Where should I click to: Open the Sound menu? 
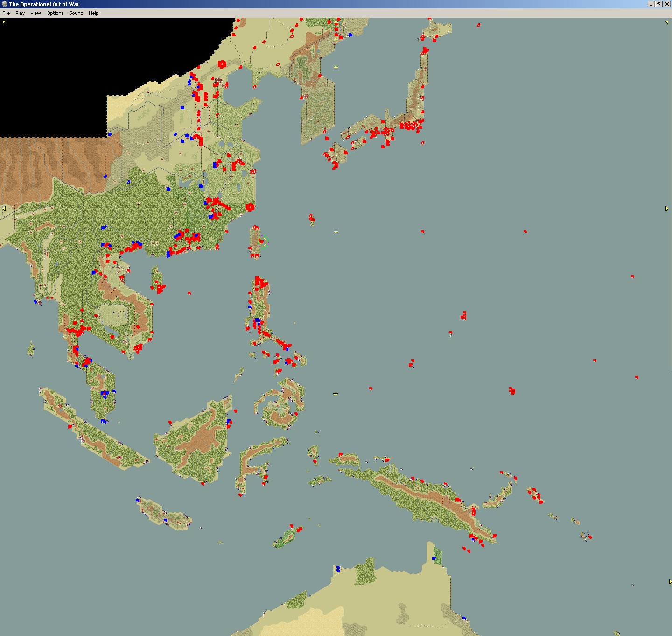click(76, 13)
